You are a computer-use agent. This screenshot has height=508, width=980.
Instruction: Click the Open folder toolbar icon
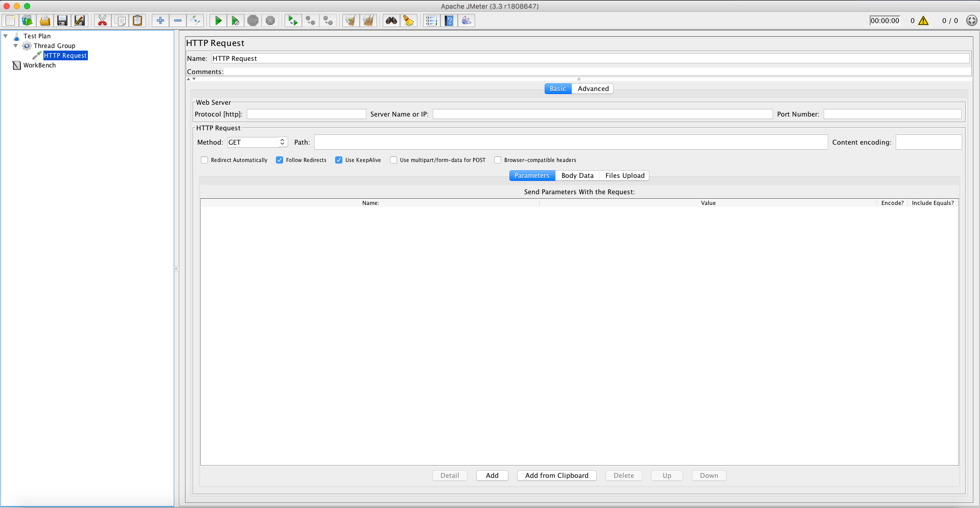(x=45, y=20)
